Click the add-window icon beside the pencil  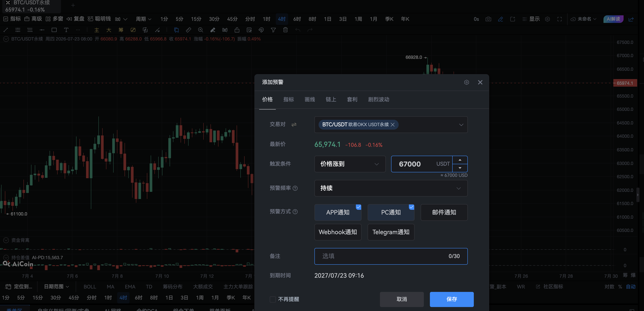coord(512,19)
